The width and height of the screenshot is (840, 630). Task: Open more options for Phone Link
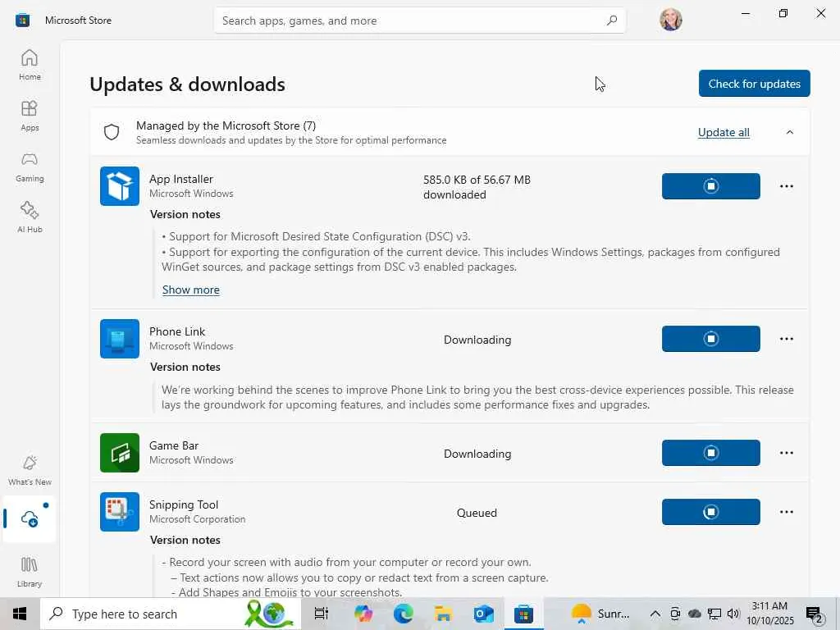point(787,339)
